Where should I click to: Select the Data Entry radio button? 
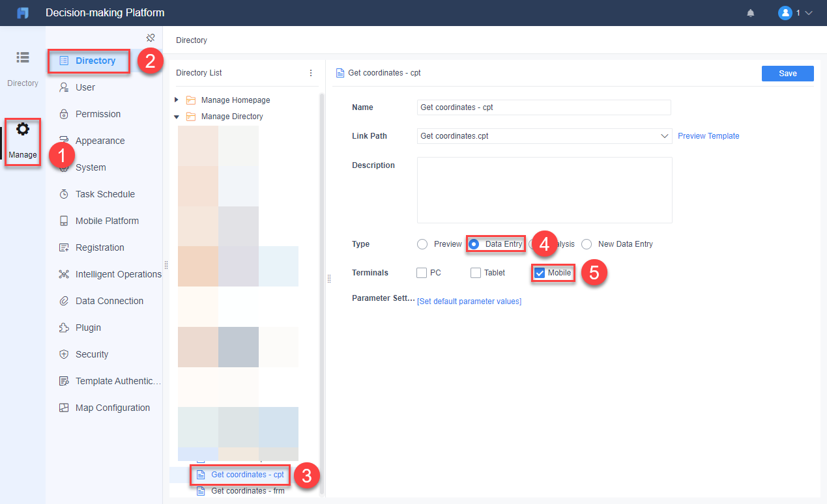tap(474, 244)
